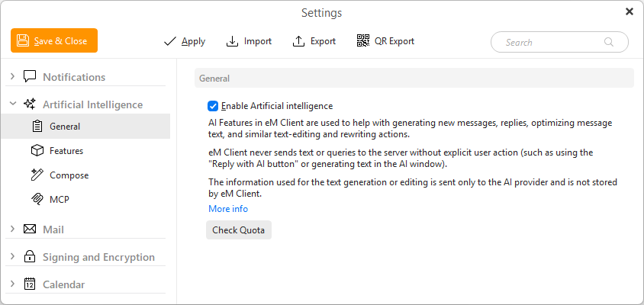The image size is (644, 305).
Task: Select the Notifications category label
Action: tap(74, 77)
